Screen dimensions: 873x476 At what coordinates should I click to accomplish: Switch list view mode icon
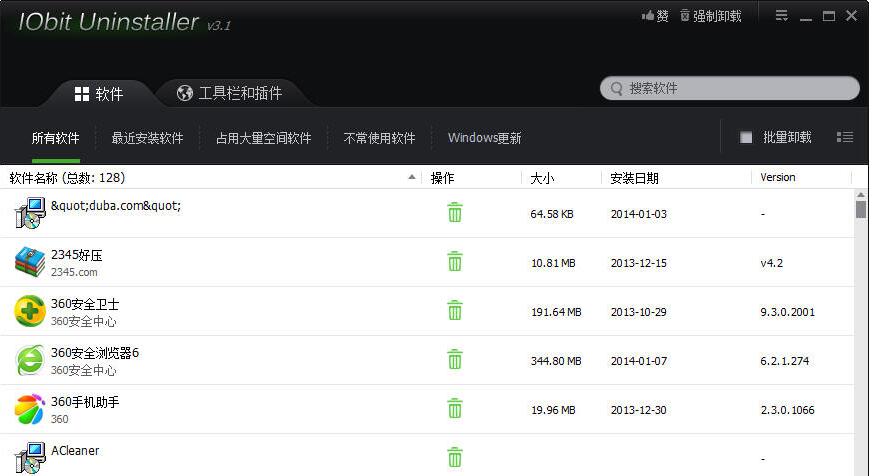(x=845, y=137)
